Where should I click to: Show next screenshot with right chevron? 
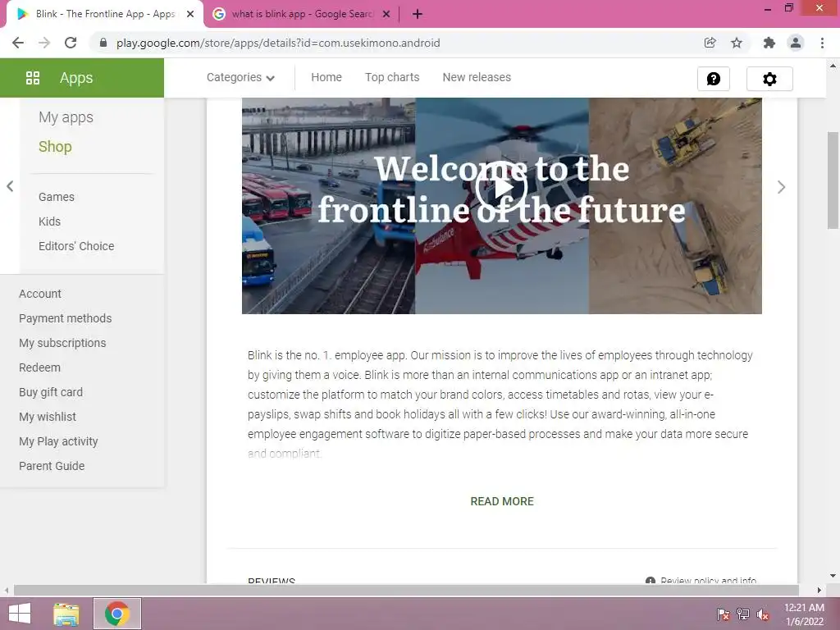(781, 187)
